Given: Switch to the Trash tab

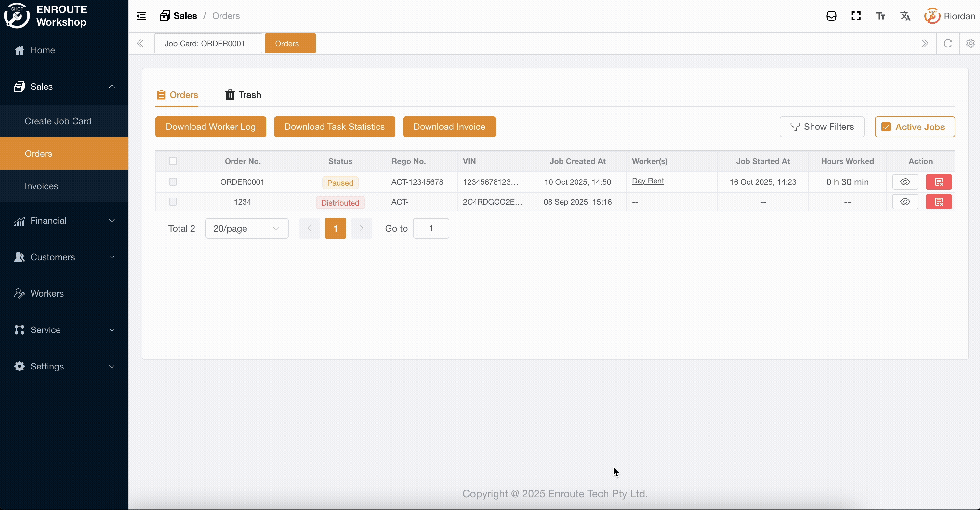Looking at the screenshot, I should click(x=243, y=95).
